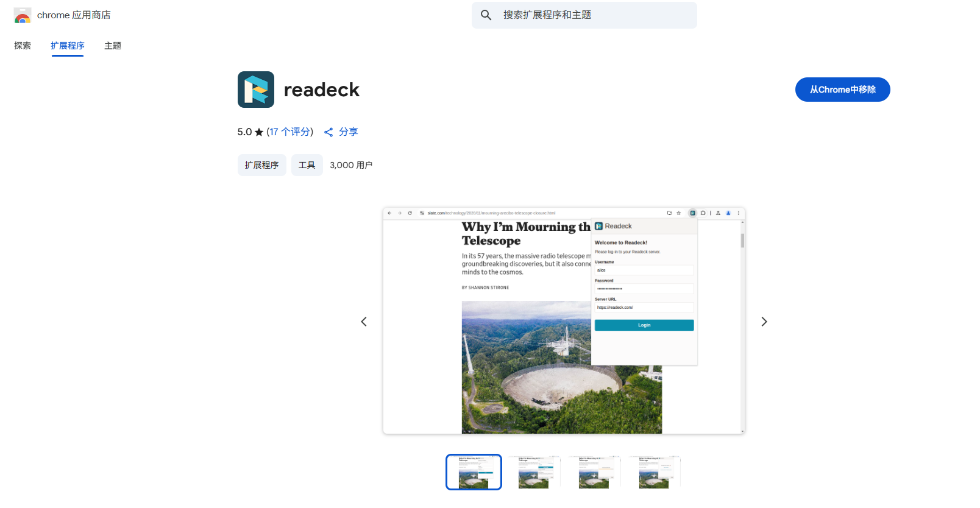980x508 pixels.
Task: Show previous screenshot with left arrow
Action: pos(364,322)
